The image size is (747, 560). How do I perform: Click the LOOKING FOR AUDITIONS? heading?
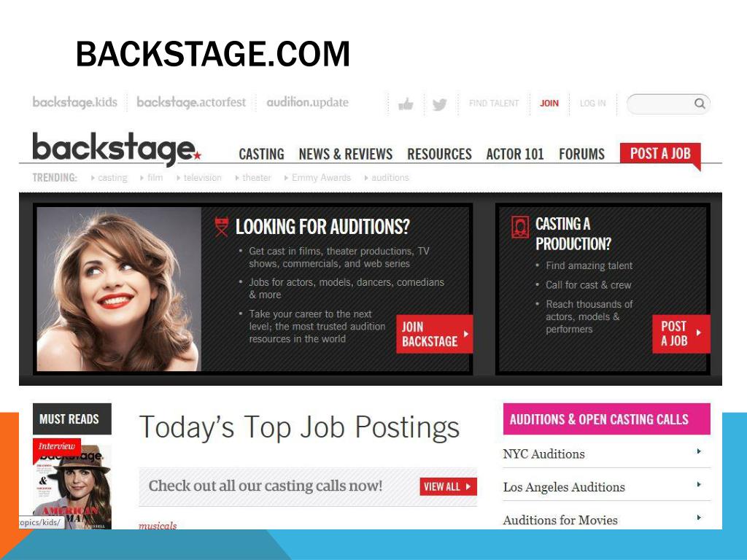pyautogui.click(x=322, y=227)
